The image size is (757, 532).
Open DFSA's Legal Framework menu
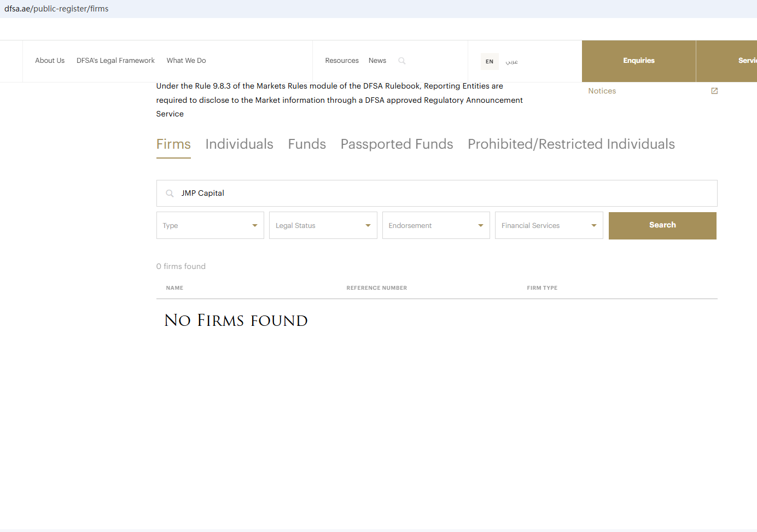click(x=115, y=61)
